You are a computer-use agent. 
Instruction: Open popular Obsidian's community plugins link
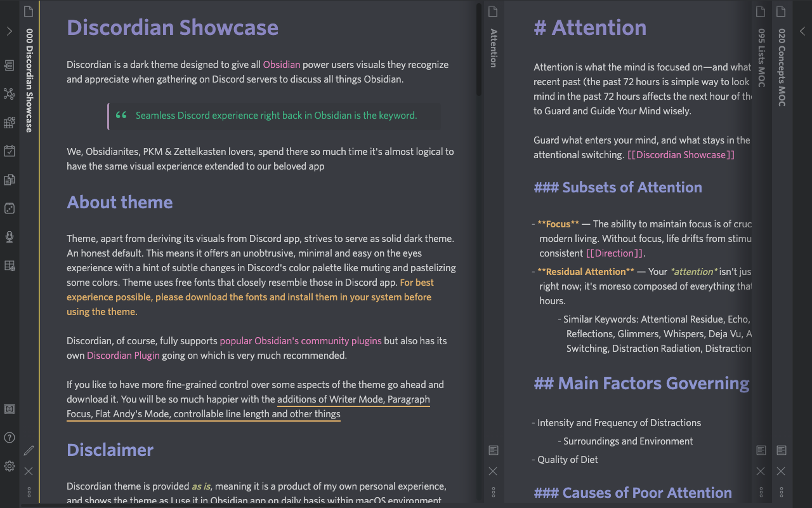(301, 341)
